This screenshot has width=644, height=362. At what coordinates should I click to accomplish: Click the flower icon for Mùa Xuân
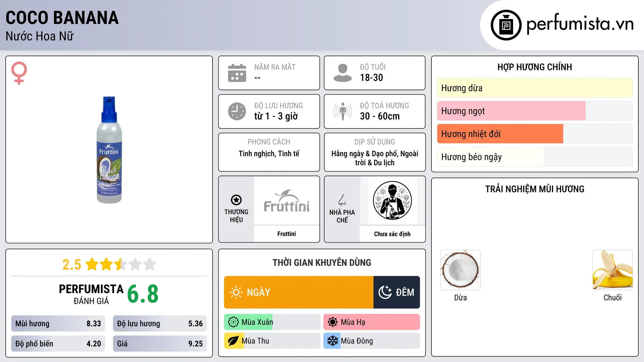pos(233,322)
